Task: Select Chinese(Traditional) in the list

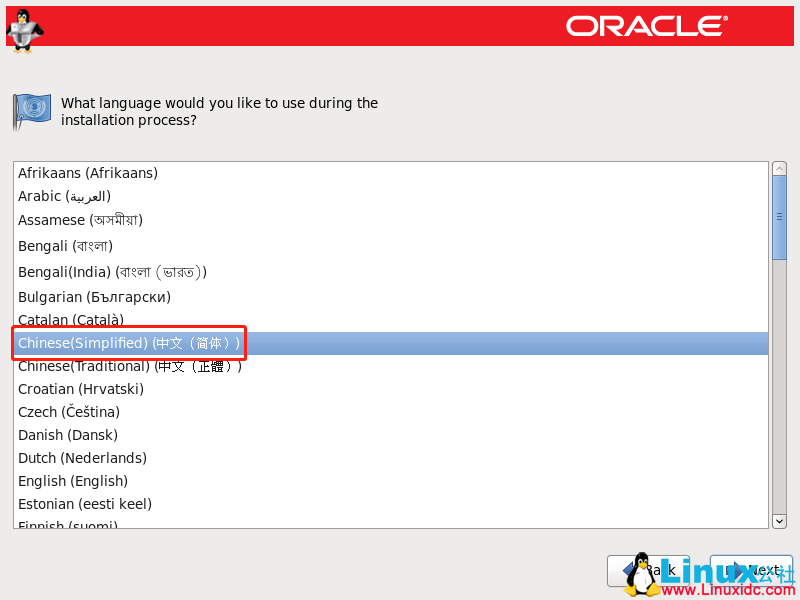Action: [130, 366]
